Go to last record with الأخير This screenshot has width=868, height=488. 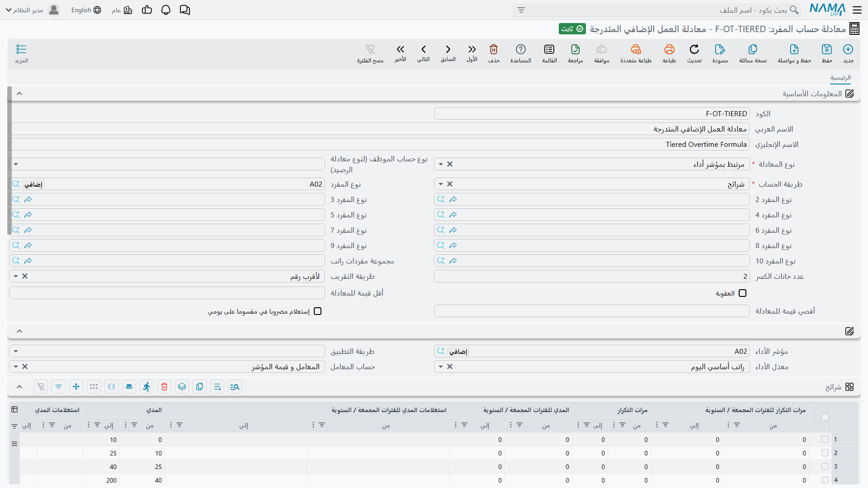click(x=401, y=49)
